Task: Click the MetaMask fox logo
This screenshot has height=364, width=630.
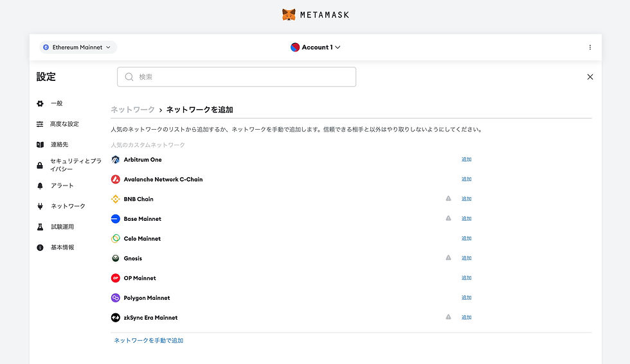Action: (289, 15)
